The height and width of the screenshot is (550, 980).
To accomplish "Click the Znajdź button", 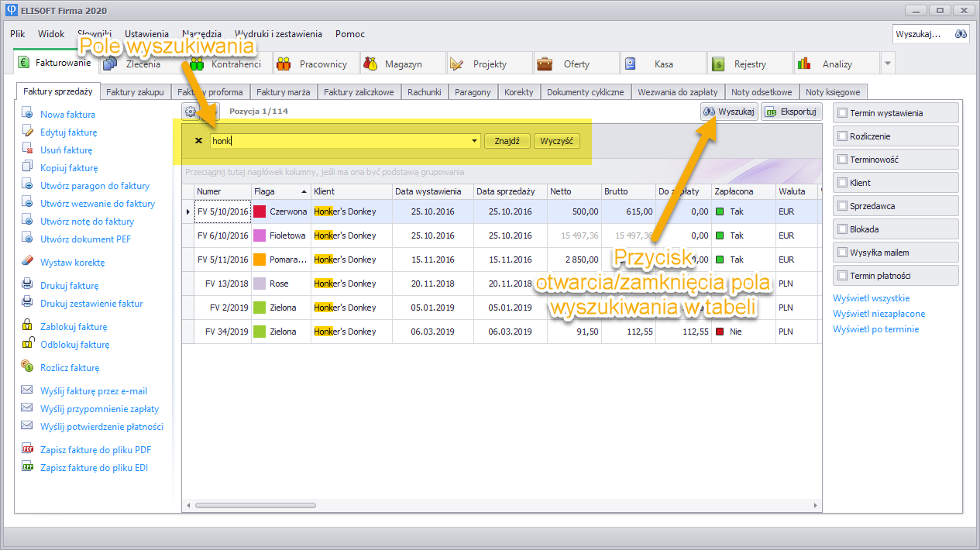I will 507,141.
